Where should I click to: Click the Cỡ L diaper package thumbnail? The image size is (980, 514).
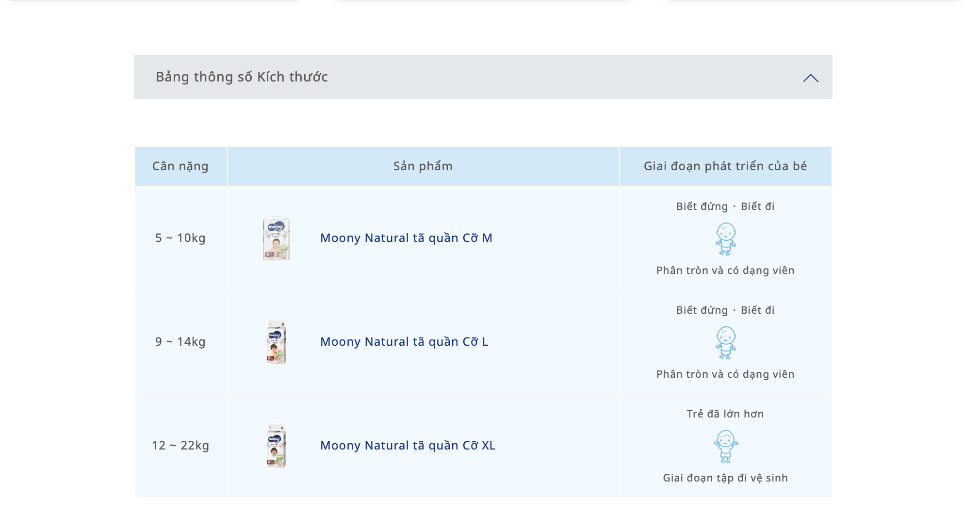pyautogui.click(x=276, y=342)
